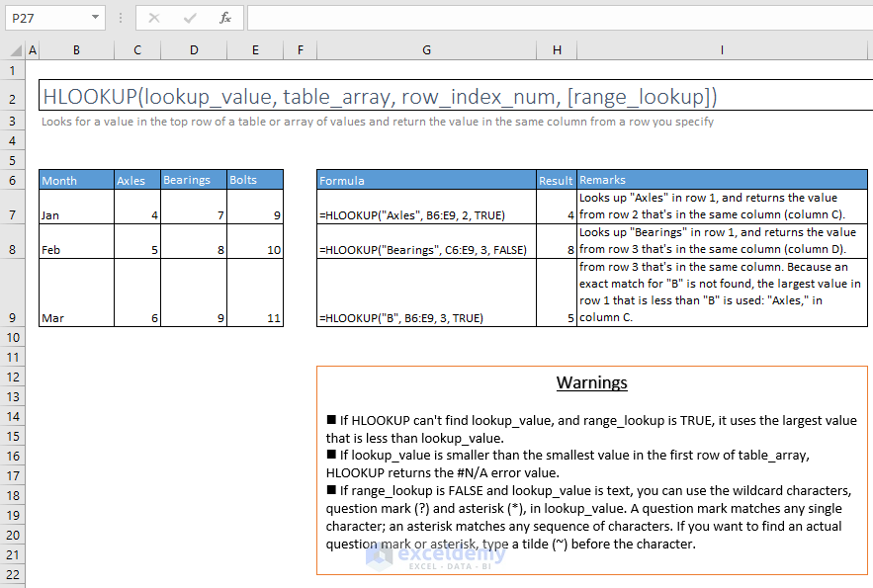Select row 1 header
Viewport: 873px width, 588px height.
[x=12, y=70]
